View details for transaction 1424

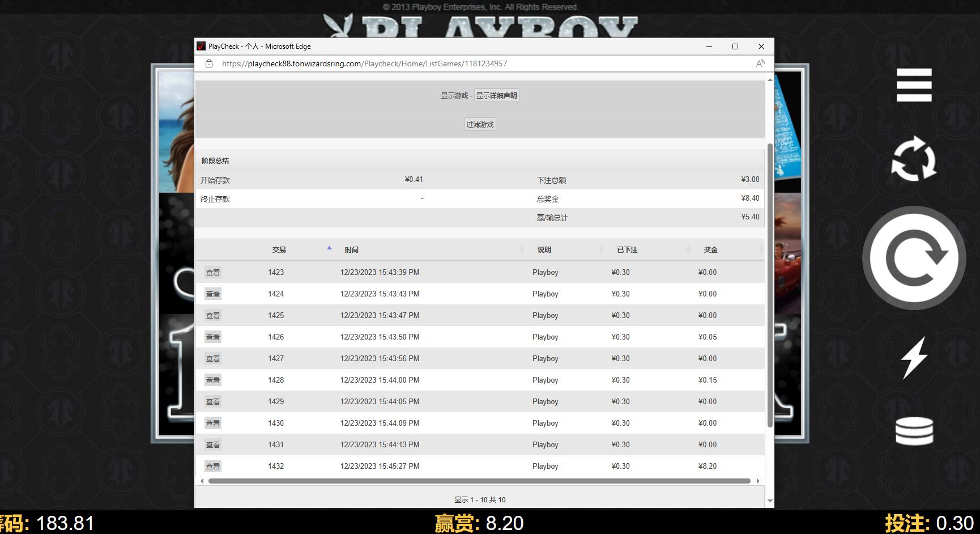213,294
